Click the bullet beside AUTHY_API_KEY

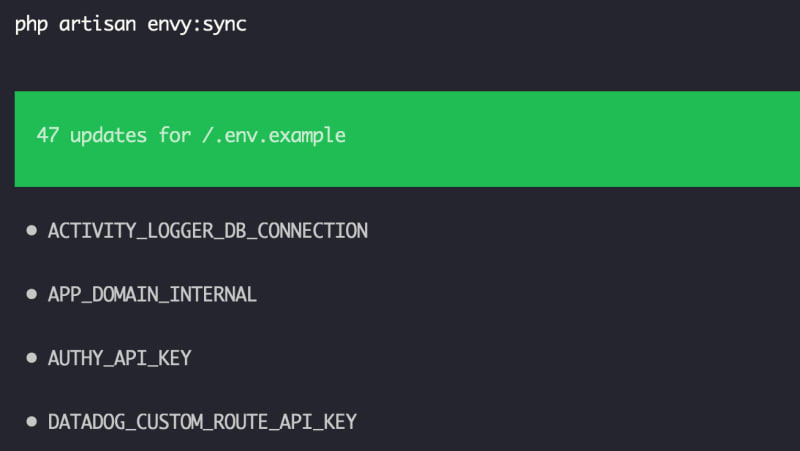coord(32,358)
